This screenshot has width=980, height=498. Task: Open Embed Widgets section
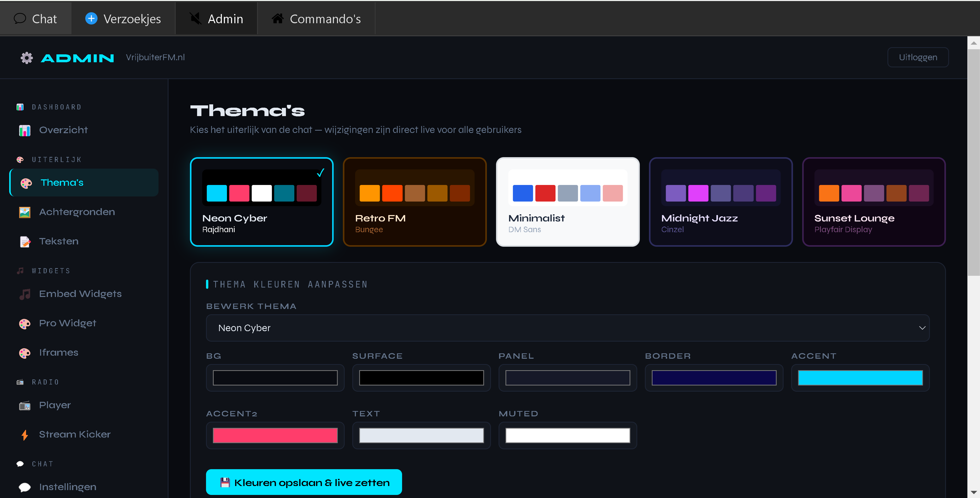tap(84, 294)
